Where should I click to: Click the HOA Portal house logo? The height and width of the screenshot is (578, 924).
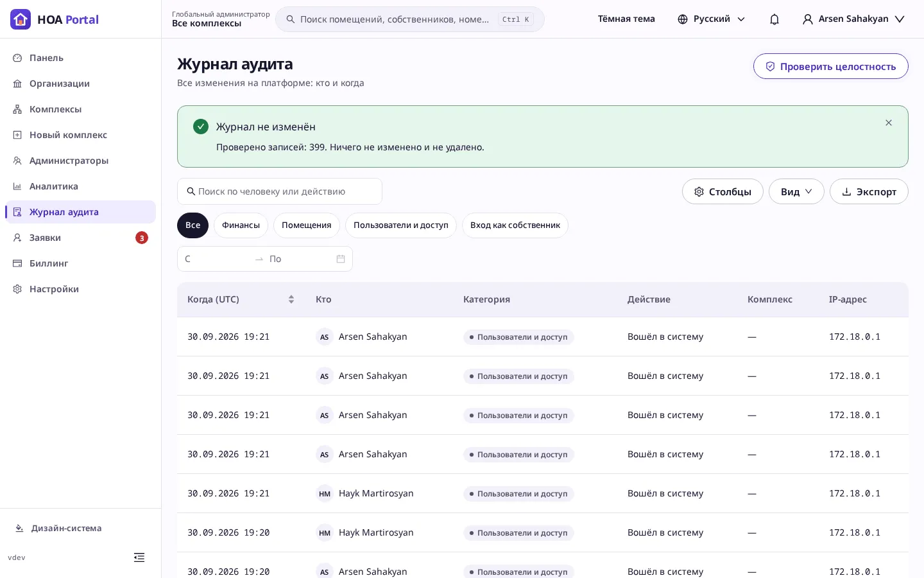point(21,19)
